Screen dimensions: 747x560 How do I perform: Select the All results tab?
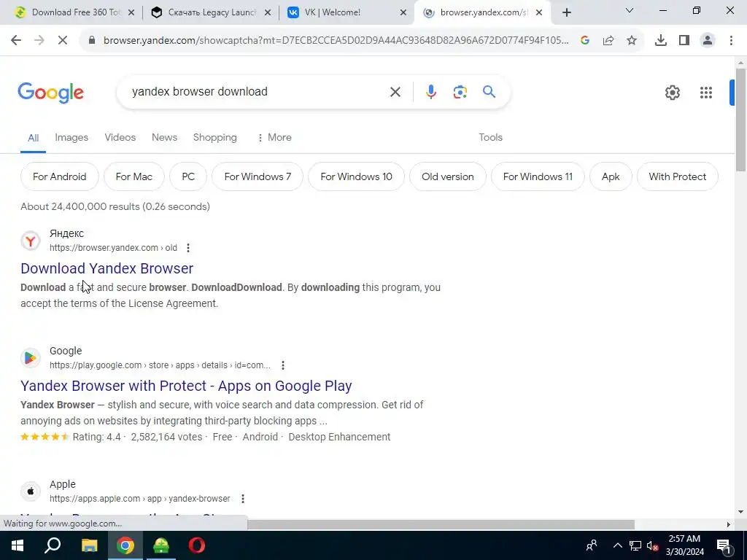[x=33, y=138]
